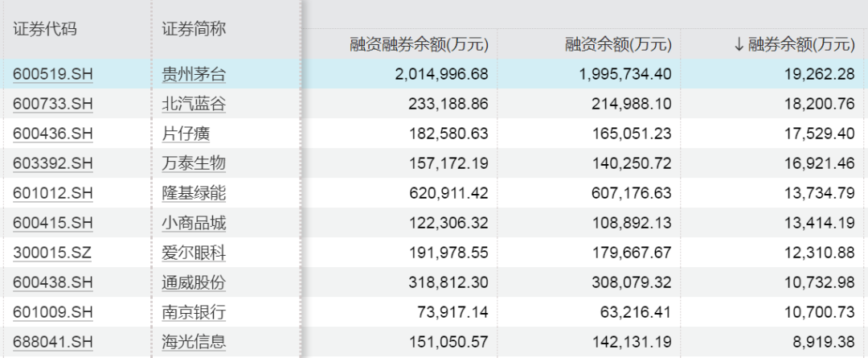
Task: Click stock code 603392.SH
Action: tap(53, 164)
